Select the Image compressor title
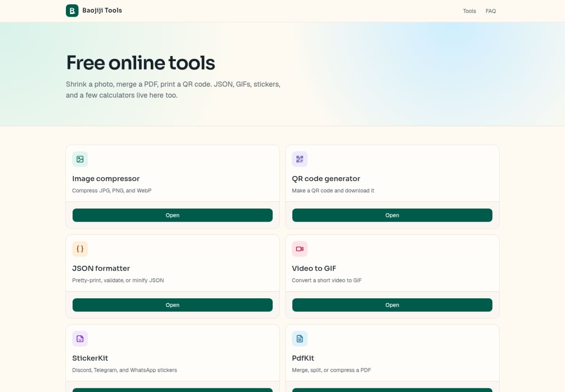The image size is (565, 392). click(106, 179)
